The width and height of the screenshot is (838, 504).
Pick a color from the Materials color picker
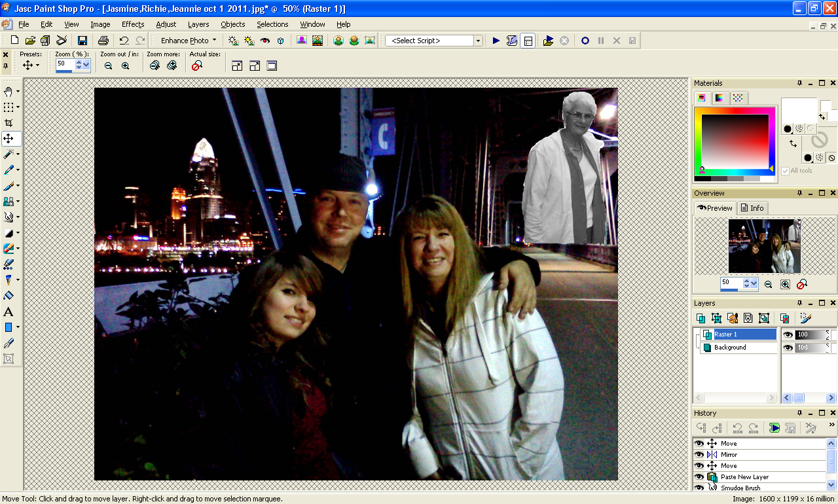(x=735, y=144)
